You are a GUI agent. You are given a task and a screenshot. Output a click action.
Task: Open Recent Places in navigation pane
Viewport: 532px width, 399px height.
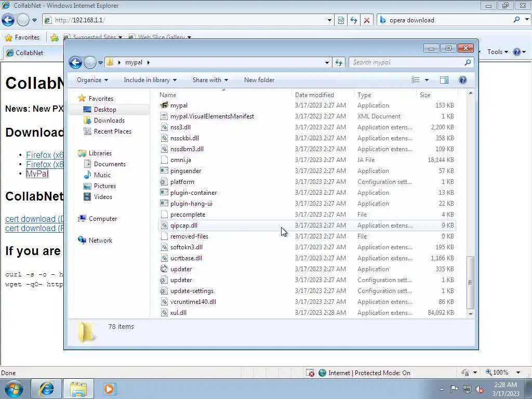coord(112,131)
